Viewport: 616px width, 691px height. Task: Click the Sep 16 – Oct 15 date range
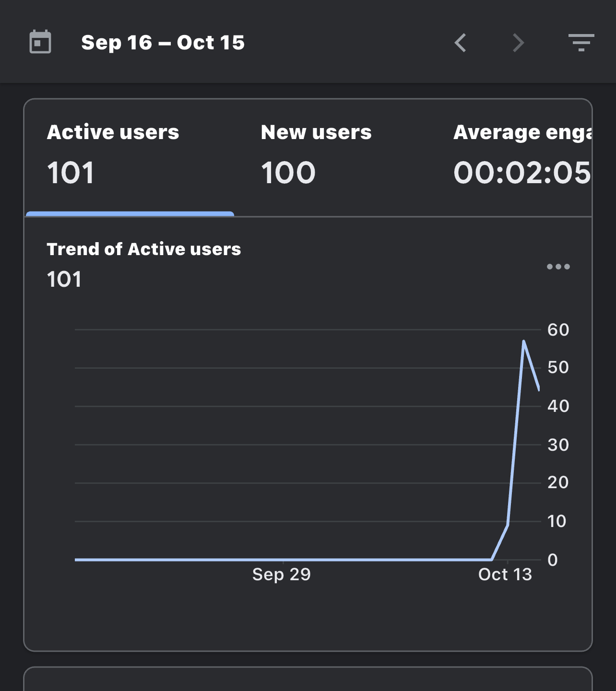pyautogui.click(x=163, y=43)
